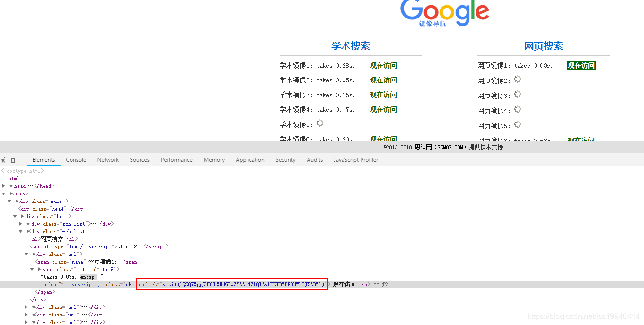
Task: Switch to the Security tab
Action: (x=285, y=160)
